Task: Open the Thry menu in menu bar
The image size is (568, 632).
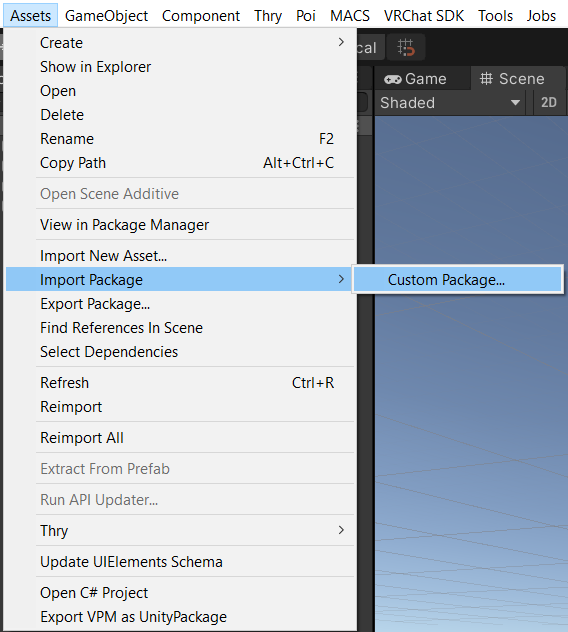Action: click(268, 16)
